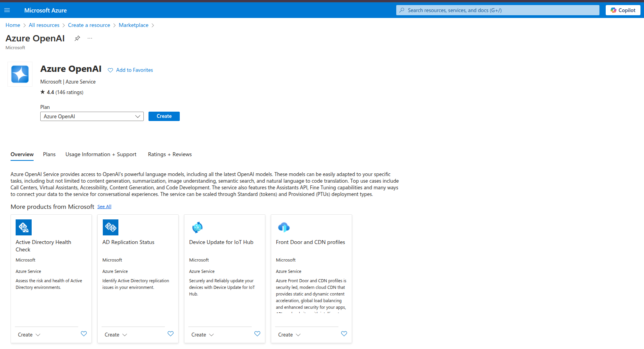The width and height of the screenshot is (644, 349).
Task: Go to Marketplace breadcrumb
Action: coord(134,25)
